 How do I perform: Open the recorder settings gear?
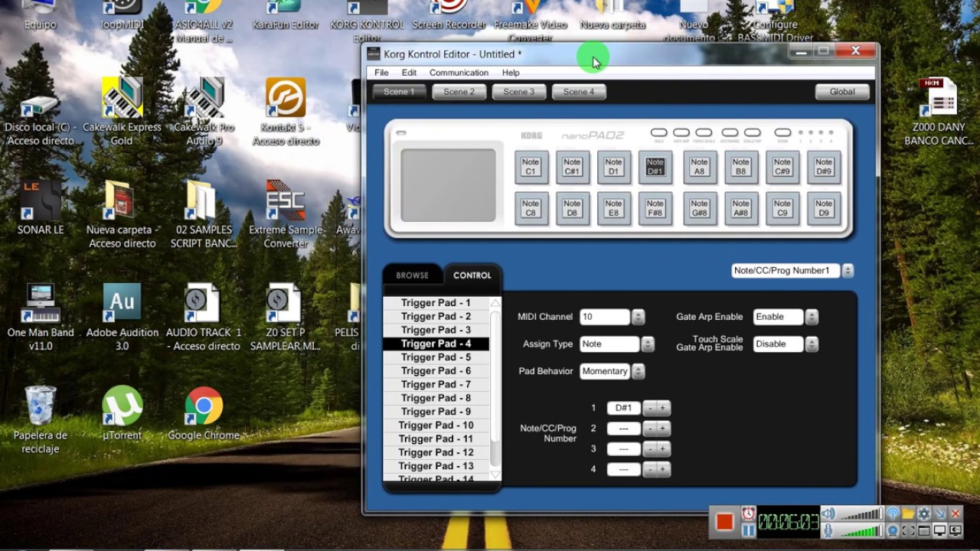coord(924,514)
